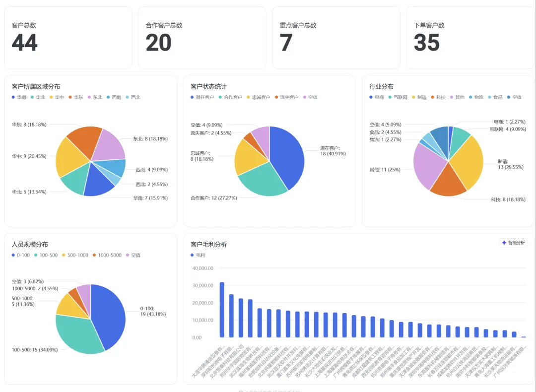Click the label 流失客户: 2 (4.55%)
The image size is (536, 392).
coord(211,133)
